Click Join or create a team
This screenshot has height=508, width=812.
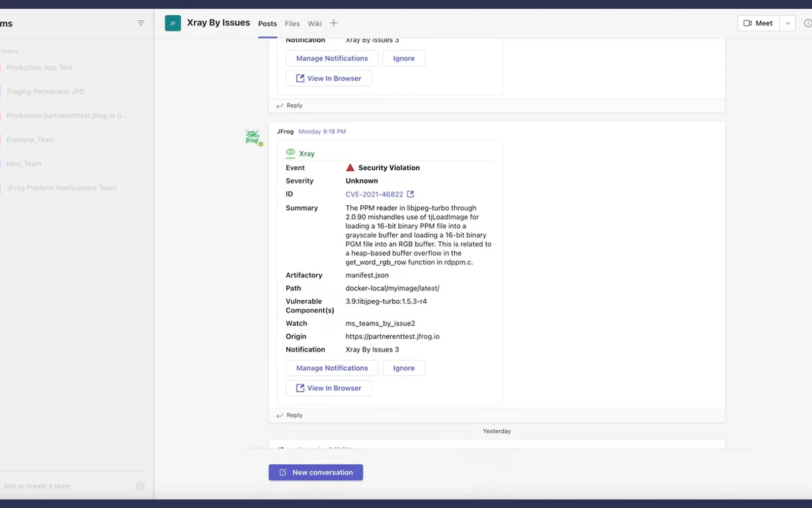point(37,486)
